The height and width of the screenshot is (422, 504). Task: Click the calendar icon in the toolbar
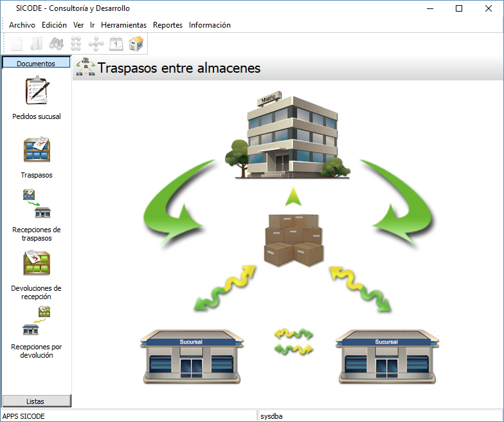116,44
